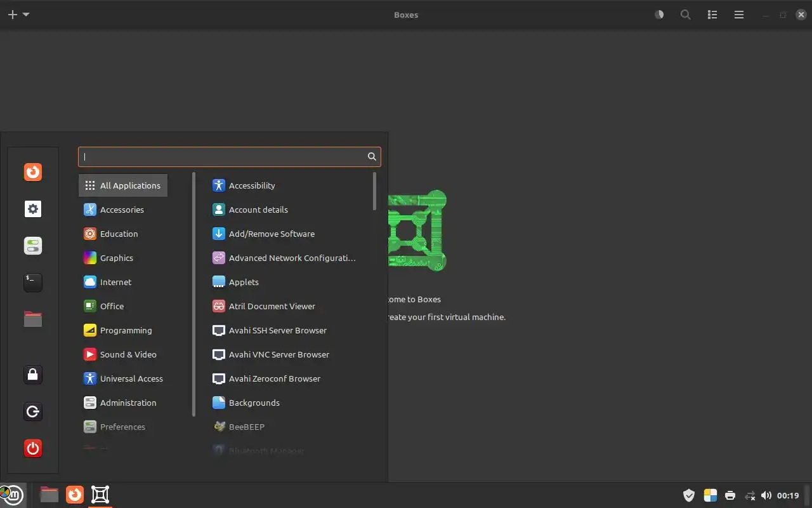Click the search magnifier in menu field
Viewport: 812px width, 508px height.
[372, 157]
